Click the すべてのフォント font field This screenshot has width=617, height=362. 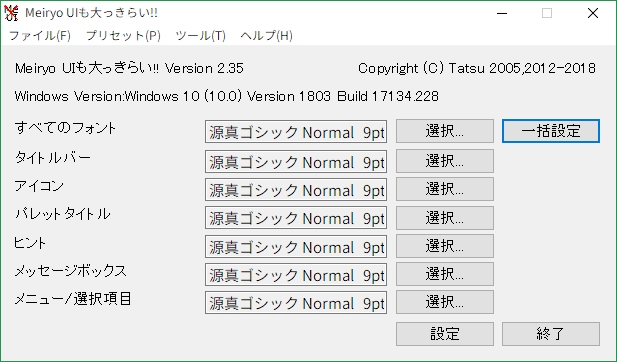296,132
